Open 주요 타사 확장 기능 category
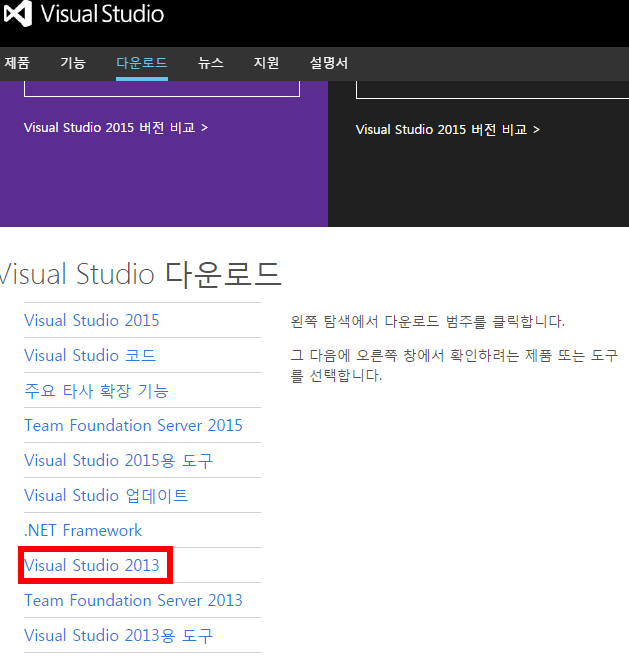This screenshot has height=668, width=629. 96,391
